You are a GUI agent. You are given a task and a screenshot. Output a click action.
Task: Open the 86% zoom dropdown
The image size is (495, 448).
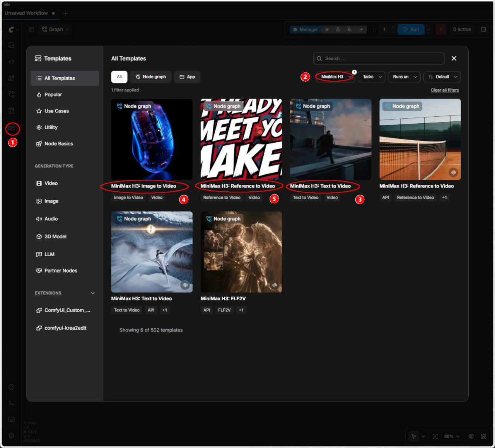452,436
